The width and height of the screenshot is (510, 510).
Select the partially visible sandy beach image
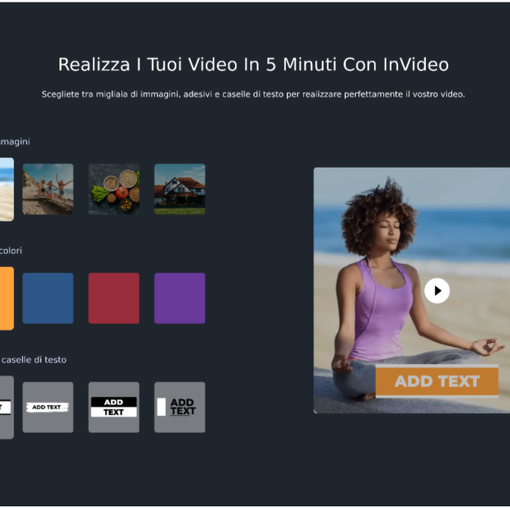pos(7,189)
